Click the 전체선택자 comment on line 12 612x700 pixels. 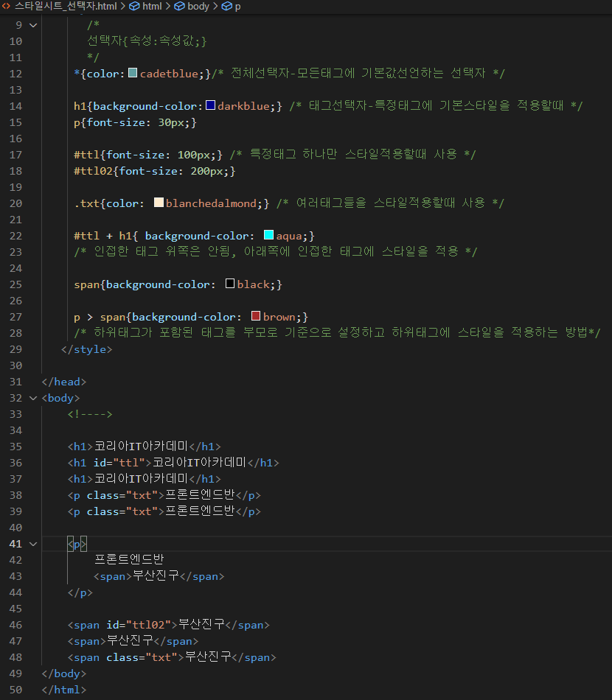tap(358, 73)
